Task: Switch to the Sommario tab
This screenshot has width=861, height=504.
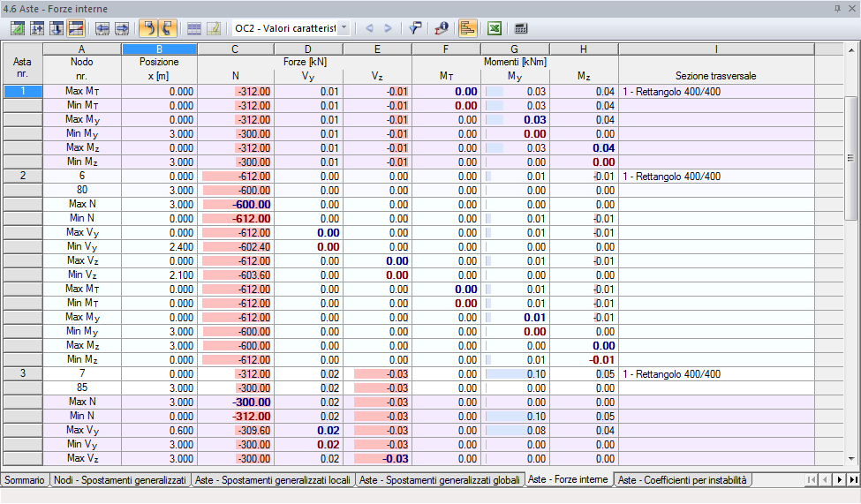Action: point(25,480)
